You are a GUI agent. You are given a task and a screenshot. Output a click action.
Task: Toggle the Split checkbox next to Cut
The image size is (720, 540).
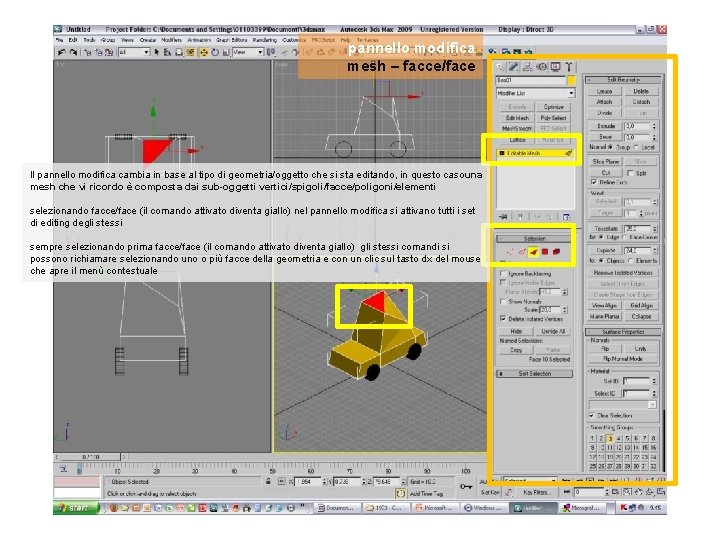(630, 173)
